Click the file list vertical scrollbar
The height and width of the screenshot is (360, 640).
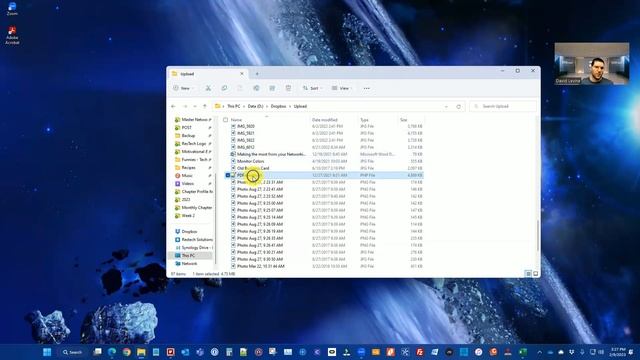coord(538,236)
